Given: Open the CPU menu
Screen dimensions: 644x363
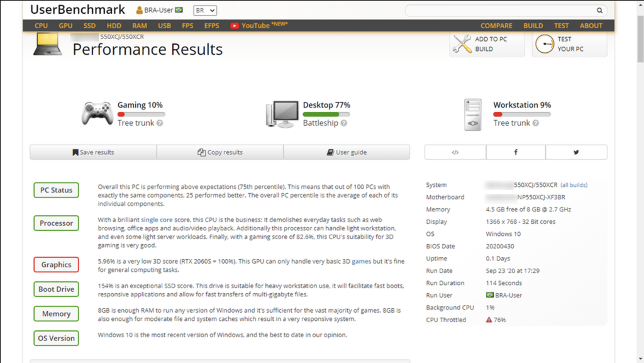Looking at the screenshot, I should tap(41, 25).
